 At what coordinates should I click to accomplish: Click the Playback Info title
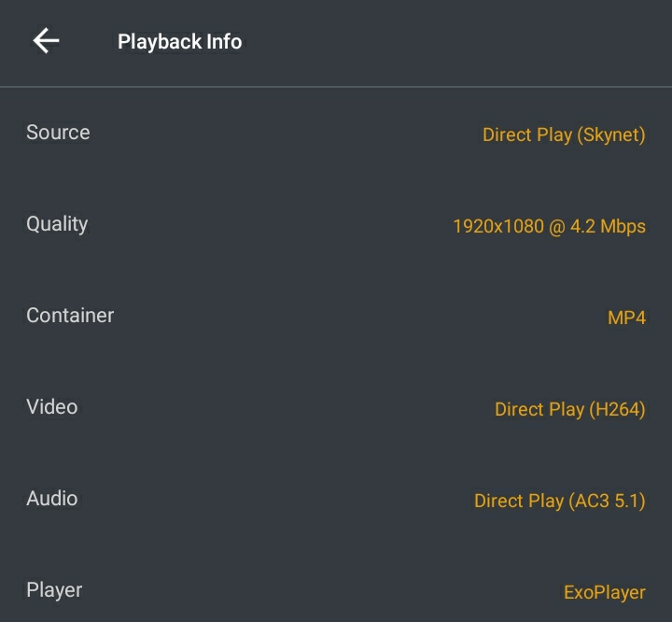click(x=179, y=42)
